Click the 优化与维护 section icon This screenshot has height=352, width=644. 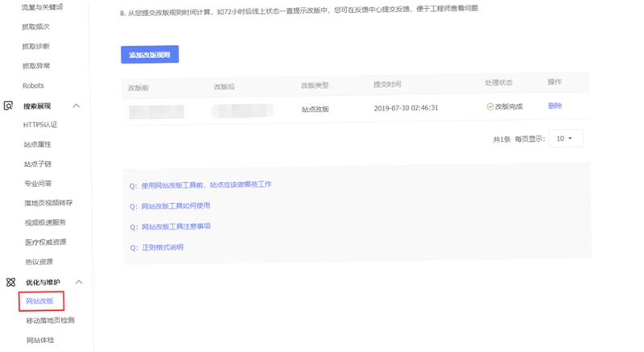tap(10, 282)
